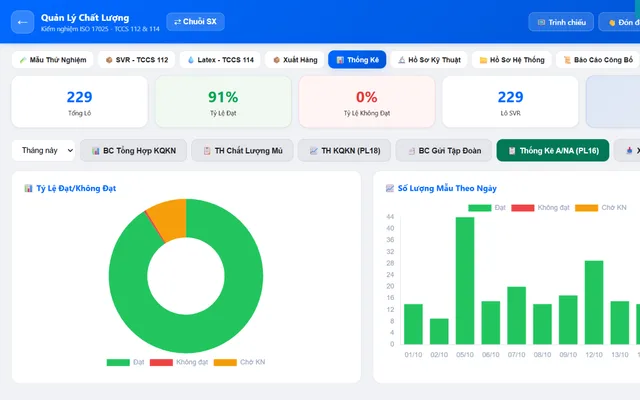Click the Báo Cáo Công Bố scroll icon
The width and height of the screenshot is (640, 400).
(567, 60)
